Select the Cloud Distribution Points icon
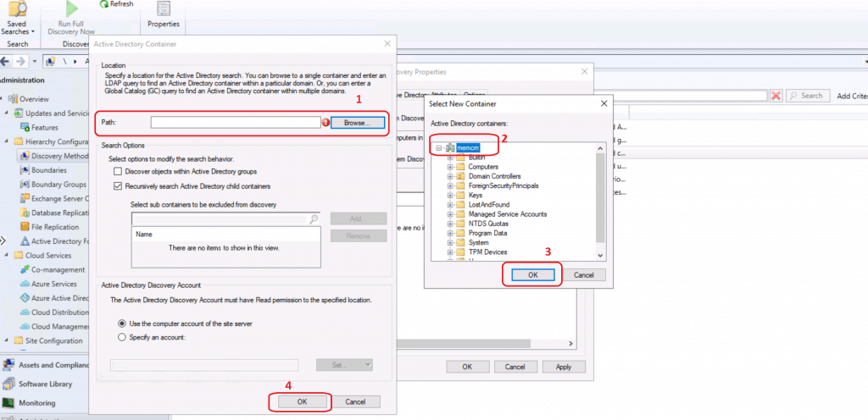This screenshot has height=420, width=868. pos(25,312)
